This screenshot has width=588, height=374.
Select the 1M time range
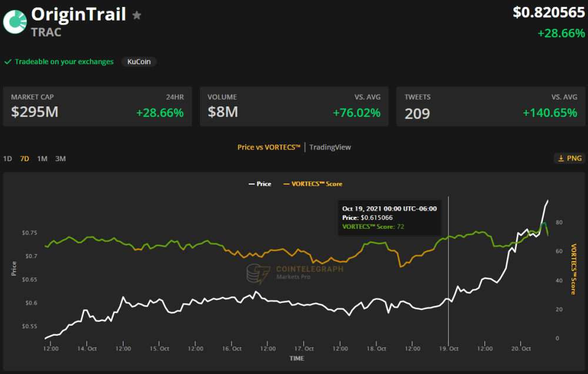[42, 159]
